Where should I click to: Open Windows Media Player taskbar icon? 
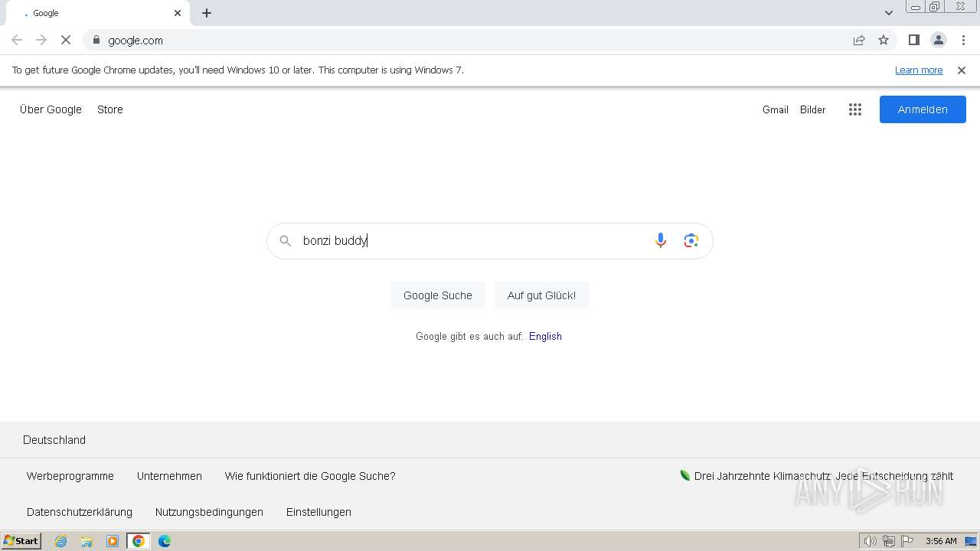(113, 541)
